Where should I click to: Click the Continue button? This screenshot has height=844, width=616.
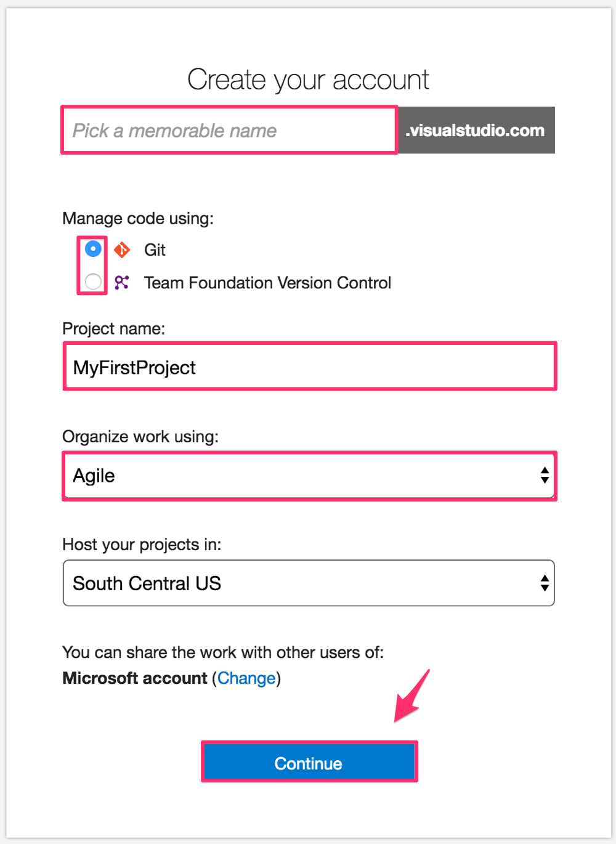pyautogui.click(x=309, y=763)
